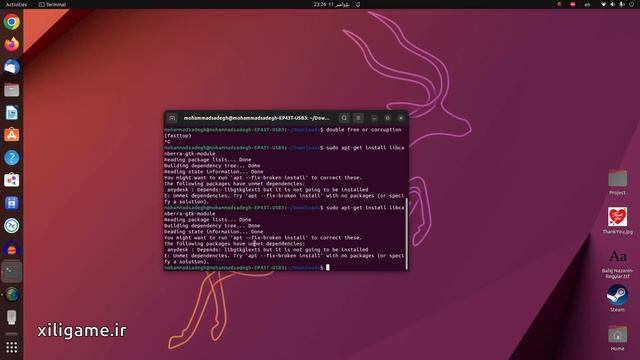The width and height of the screenshot is (640, 360).
Task: Show Applications grid at dock bottom
Action: coord(11,347)
